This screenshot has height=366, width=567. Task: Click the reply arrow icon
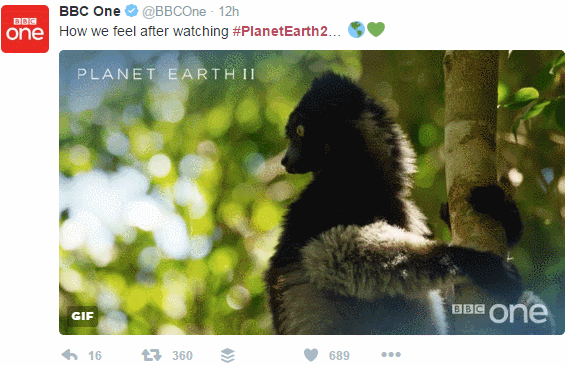coord(70,355)
